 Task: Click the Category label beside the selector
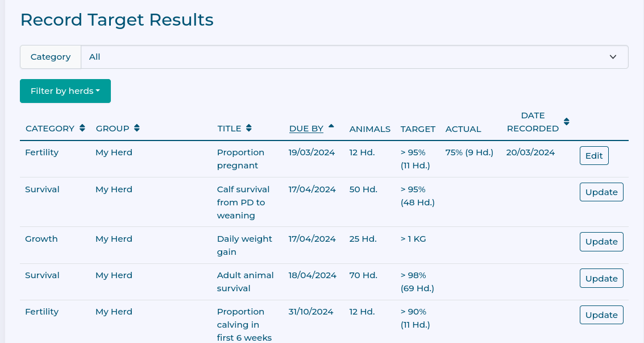pyautogui.click(x=51, y=57)
